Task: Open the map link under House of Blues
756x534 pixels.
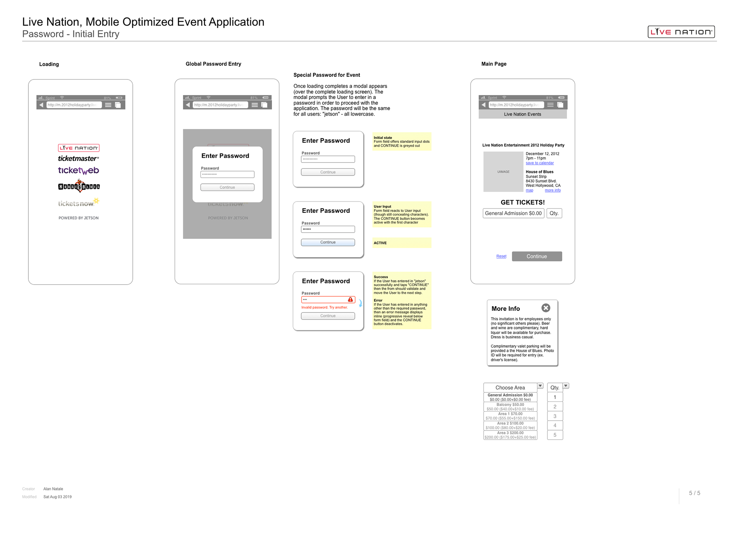Action: pos(530,190)
